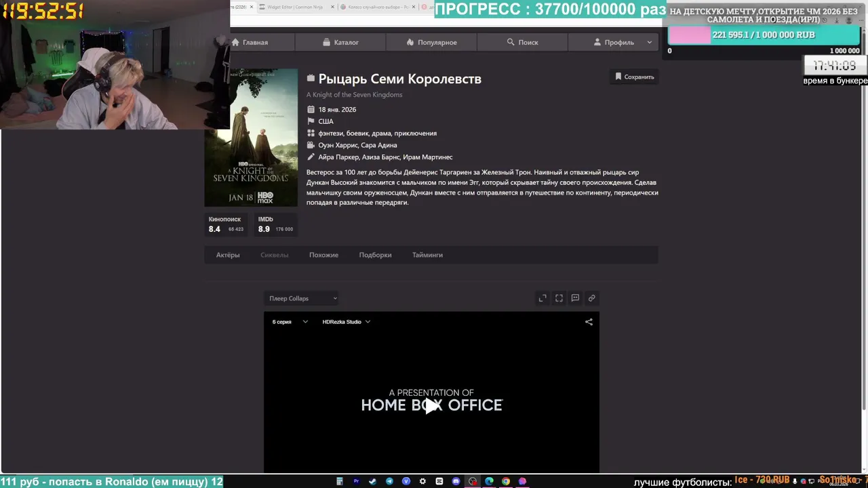Click writer link Айра Паркер
Image resolution: width=868 pixels, height=488 pixels.
(338, 157)
